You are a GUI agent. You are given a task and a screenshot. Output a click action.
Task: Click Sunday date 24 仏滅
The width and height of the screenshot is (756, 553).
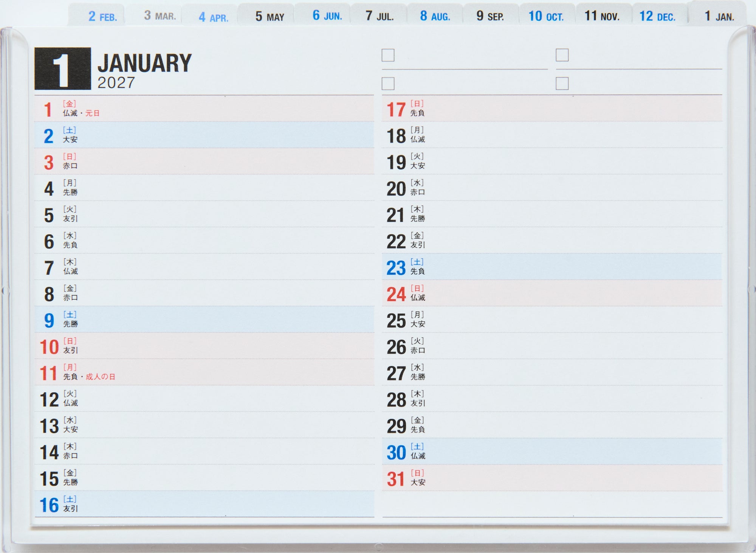[x=552, y=294]
